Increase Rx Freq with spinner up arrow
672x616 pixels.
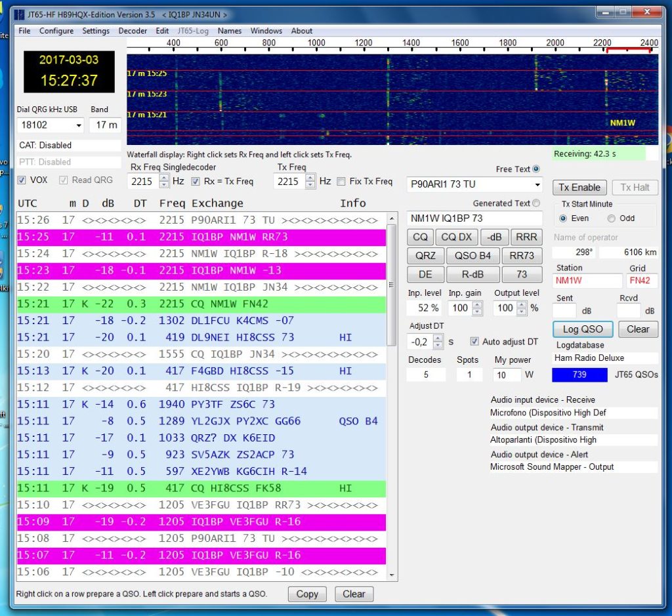(x=164, y=178)
